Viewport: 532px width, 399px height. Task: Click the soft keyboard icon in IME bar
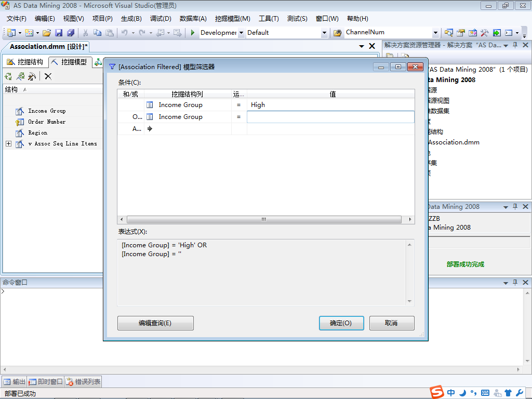(485, 393)
